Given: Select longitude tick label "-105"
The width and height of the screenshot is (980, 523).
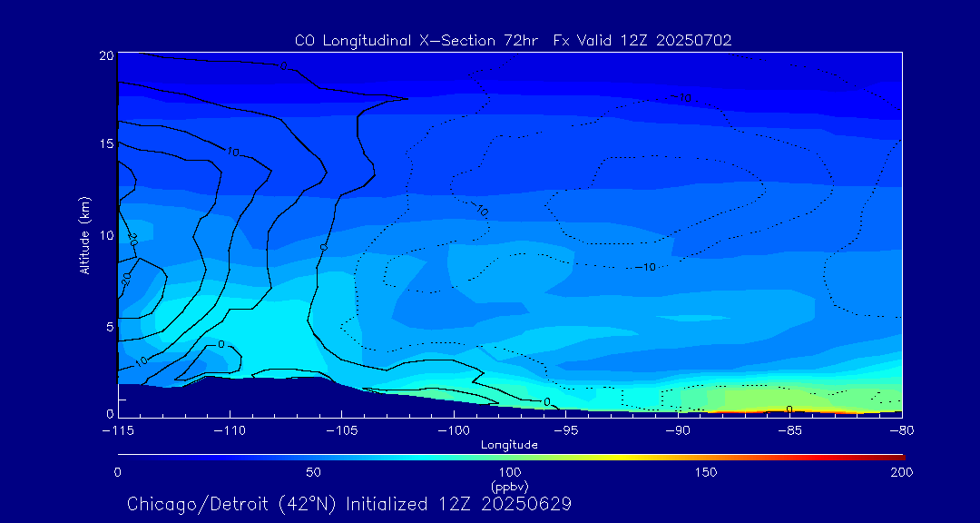Looking at the screenshot, I should (341, 430).
